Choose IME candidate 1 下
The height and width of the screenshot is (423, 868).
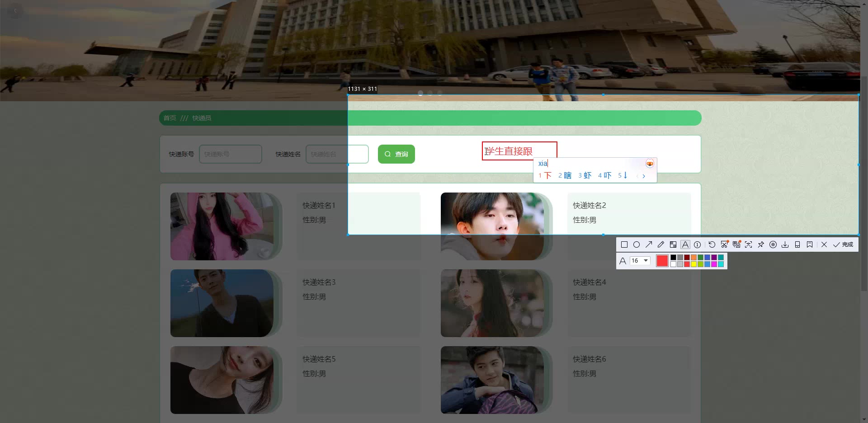[545, 175]
